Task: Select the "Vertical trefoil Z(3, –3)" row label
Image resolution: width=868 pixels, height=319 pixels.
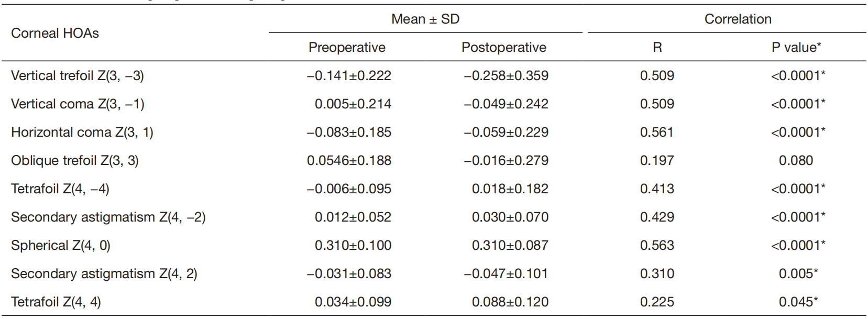Action: point(78,76)
